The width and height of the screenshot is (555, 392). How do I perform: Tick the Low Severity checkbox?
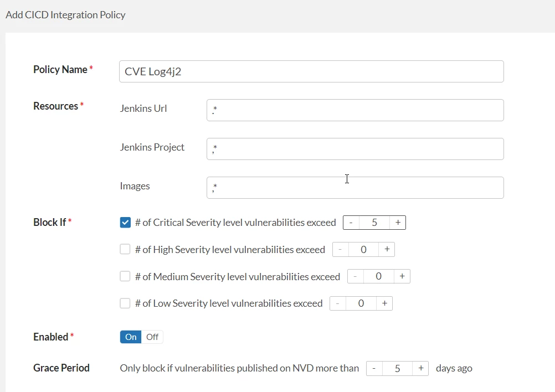(125, 303)
